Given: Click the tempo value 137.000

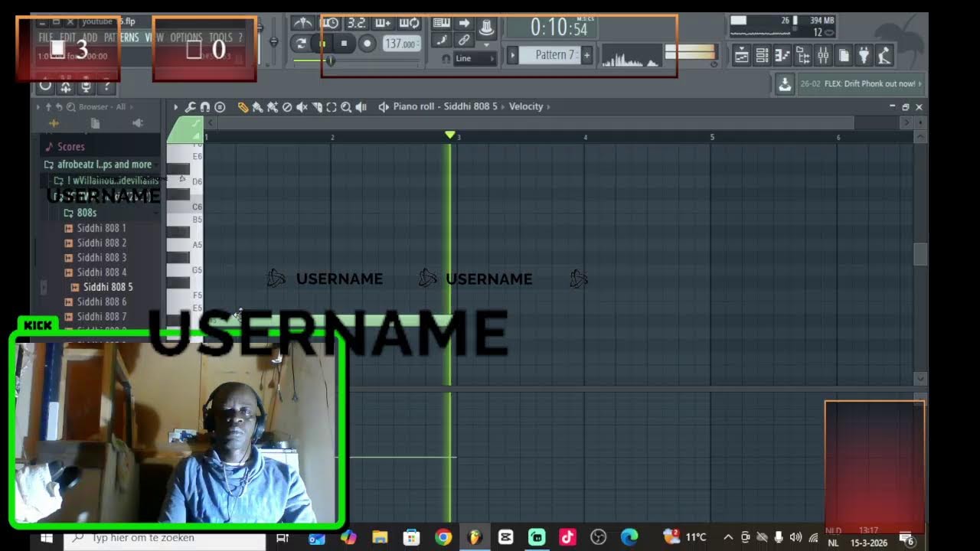Looking at the screenshot, I should click(401, 44).
